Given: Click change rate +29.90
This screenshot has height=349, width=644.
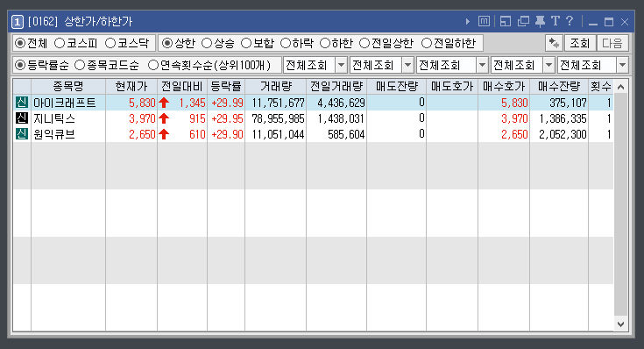Looking at the screenshot, I should point(227,134).
